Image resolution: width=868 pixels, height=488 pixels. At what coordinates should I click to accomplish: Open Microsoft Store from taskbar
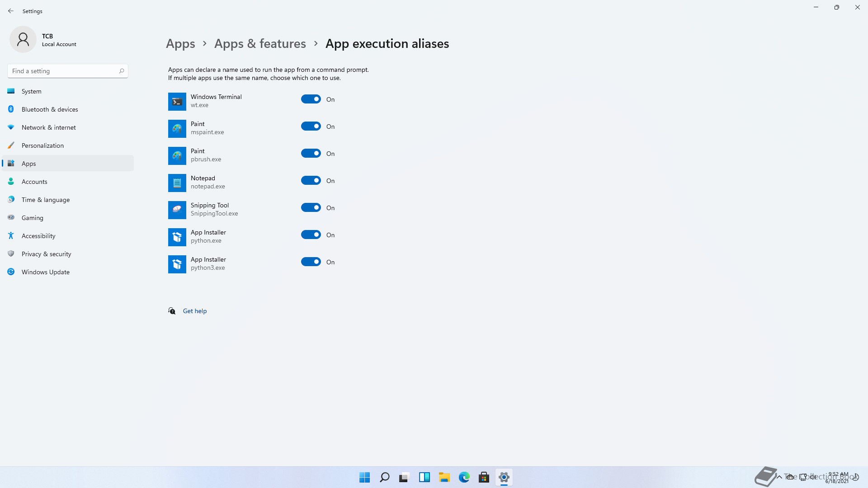click(x=484, y=477)
